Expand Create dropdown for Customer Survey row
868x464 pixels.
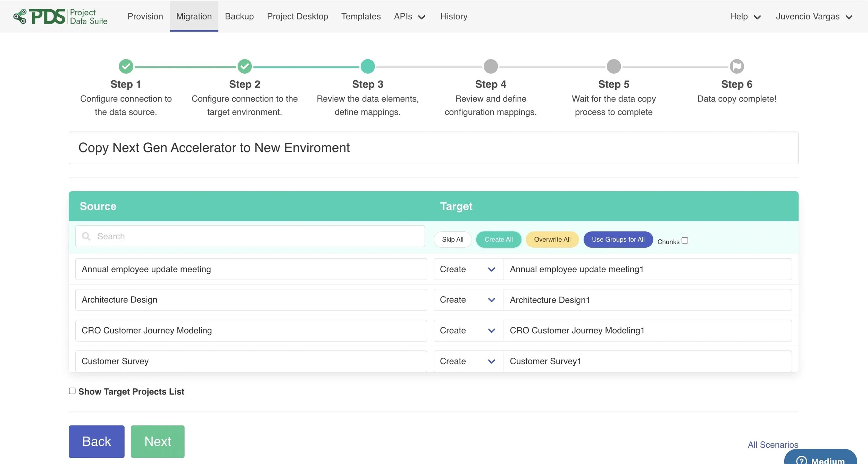(x=468, y=361)
